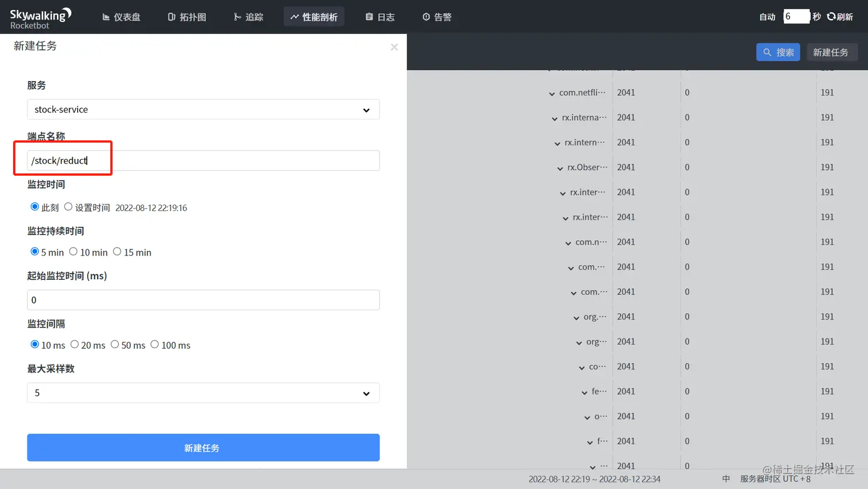Open the 服务 stock-service dropdown
The image size is (868, 489).
coord(203,109)
